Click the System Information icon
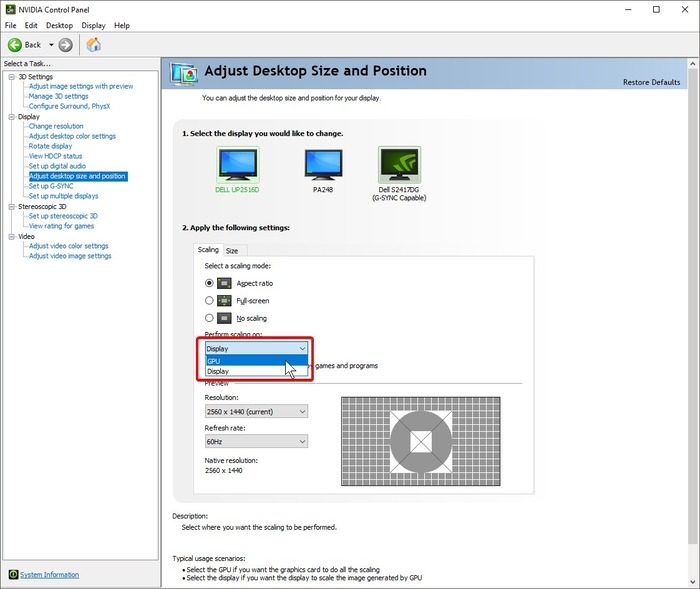700x589 pixels. pyautogui.click(x=13, y=574)
